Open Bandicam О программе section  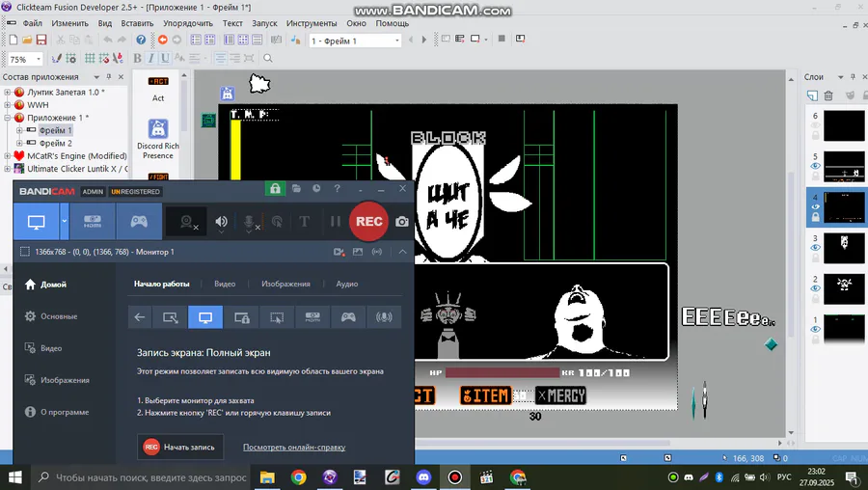point(57,412)
